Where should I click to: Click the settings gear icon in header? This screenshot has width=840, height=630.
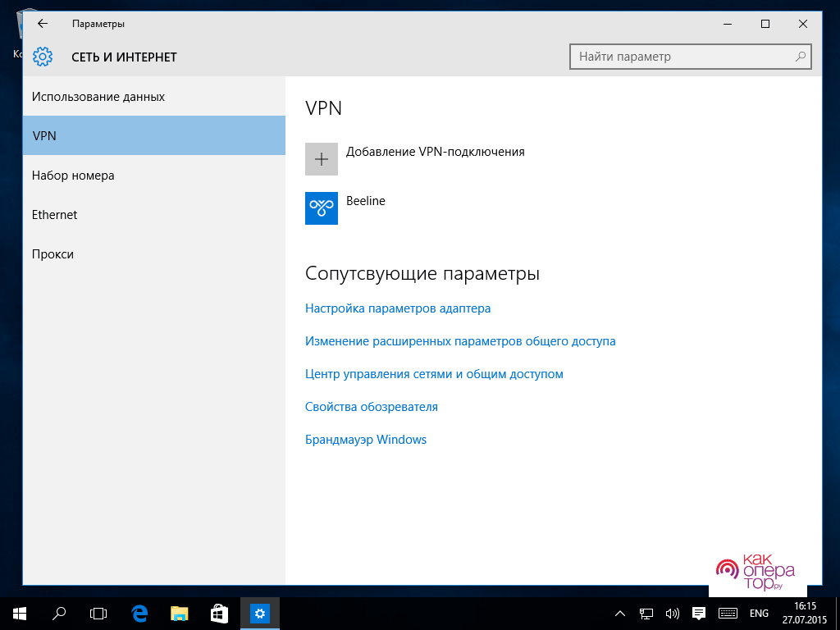(43, 57)
